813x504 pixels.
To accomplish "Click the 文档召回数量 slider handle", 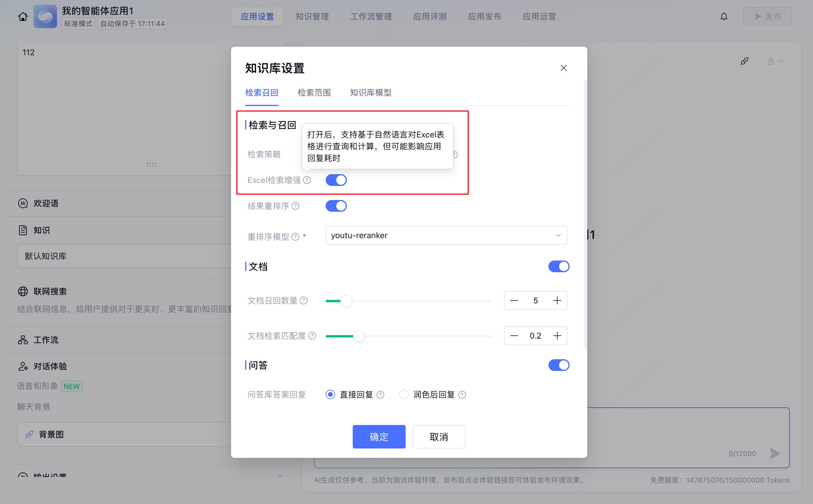I will point(346,301).
